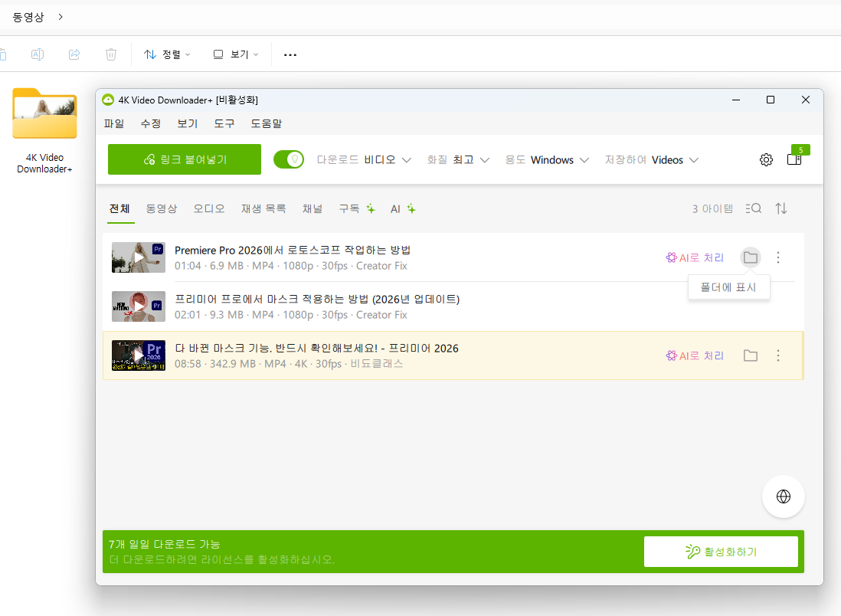
Task: Switch to the 오디오 tab
Action: [209, 208]
